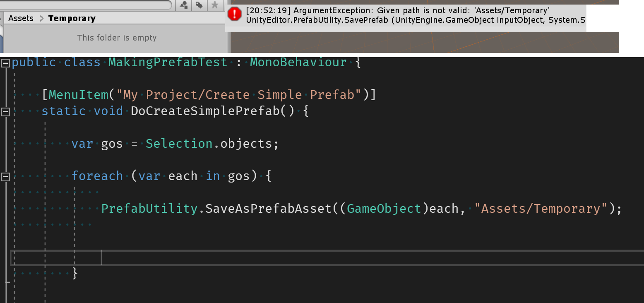Click the "My Project/Create Simple Prefab" string
644x303 pixels.
[x=239, y=95]
